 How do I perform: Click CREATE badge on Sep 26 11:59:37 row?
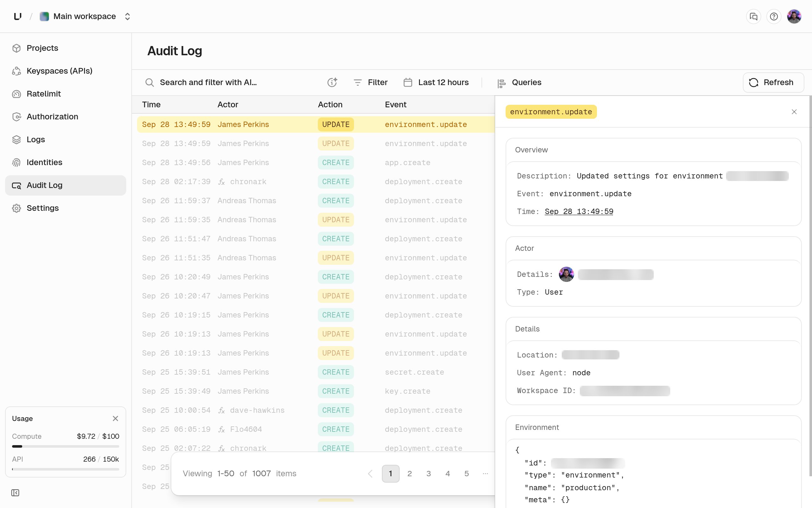[336, 201]
